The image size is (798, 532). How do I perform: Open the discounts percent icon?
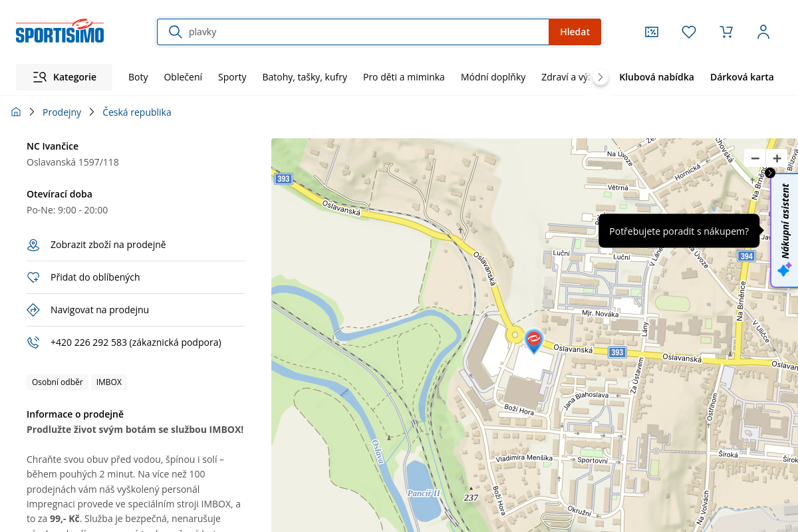pyautogui.click(x=652, y=32)
